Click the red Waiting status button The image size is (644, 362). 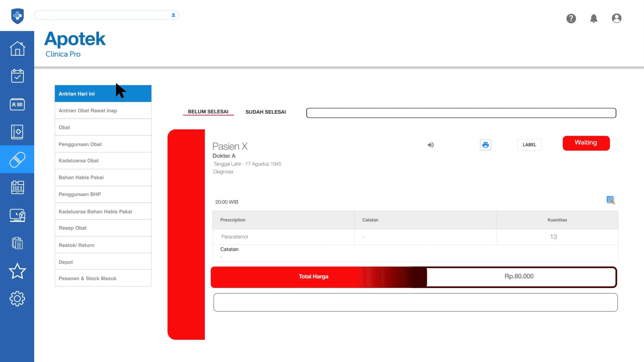pos(586,143)
